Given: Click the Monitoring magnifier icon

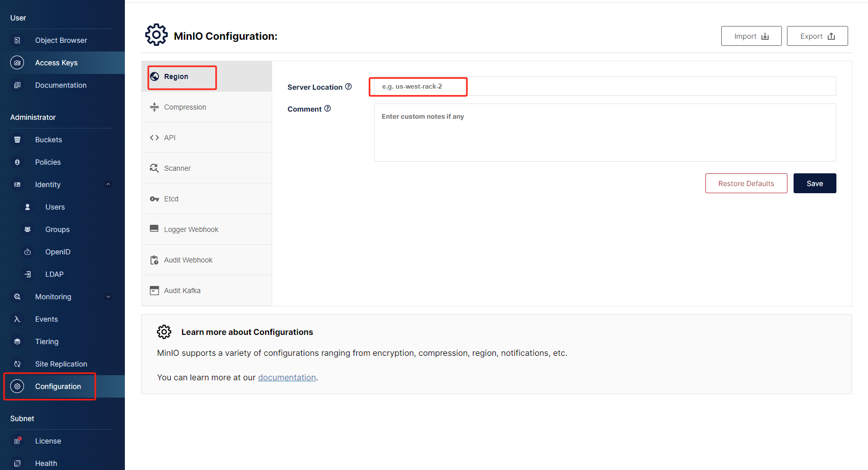Looking at the screenshot, I should pyautogui.click(x=17, y=297).
